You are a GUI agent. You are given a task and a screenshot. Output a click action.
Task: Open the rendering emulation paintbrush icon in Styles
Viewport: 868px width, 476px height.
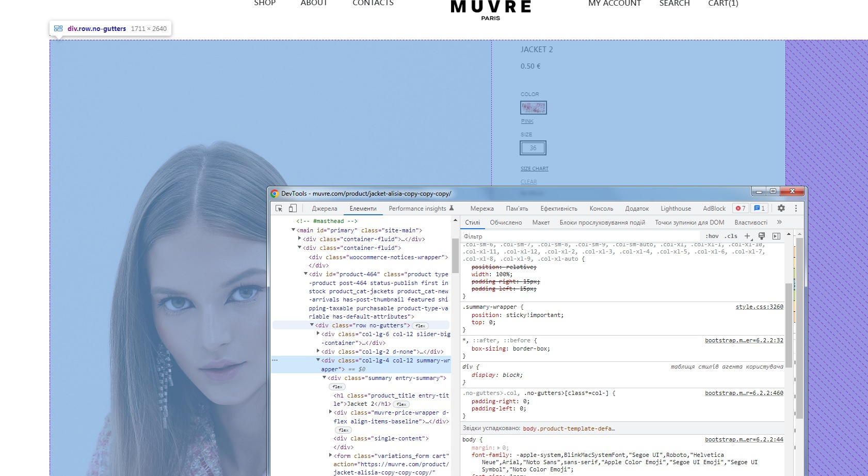(x=762, y=236)
